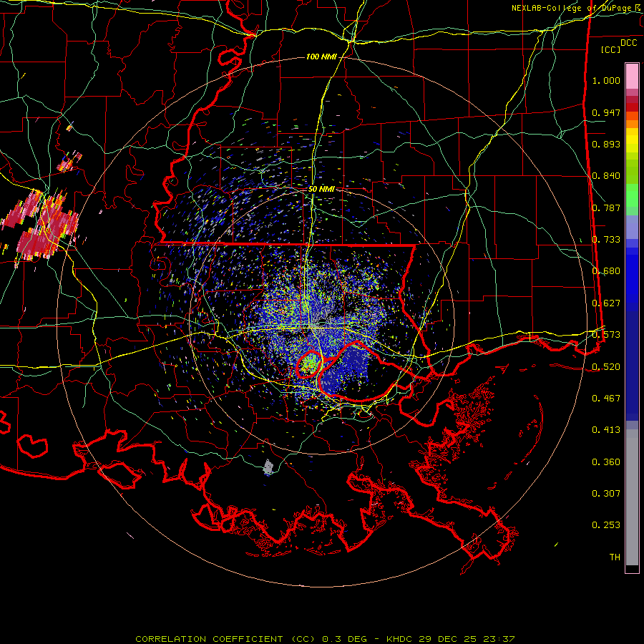Select the 0.893 scale value
Image resolution: width=644 pixels, height=644 pixels.
click(x=606, y=144)
